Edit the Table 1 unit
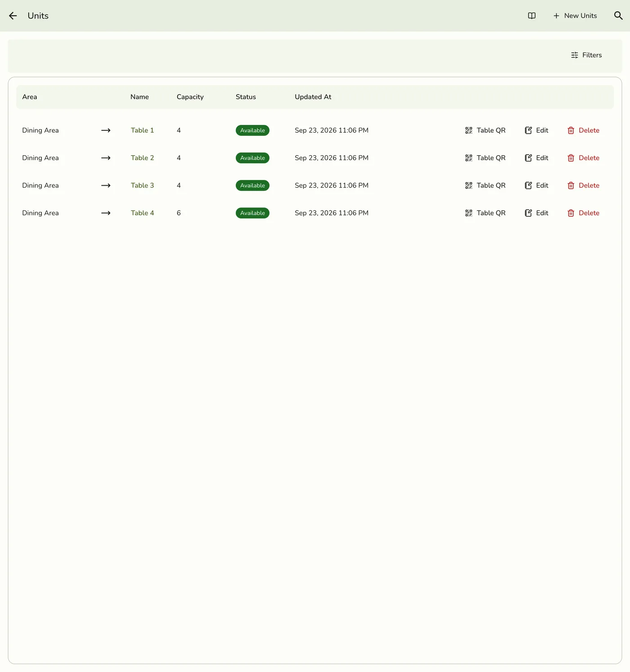 coord(536,130)
